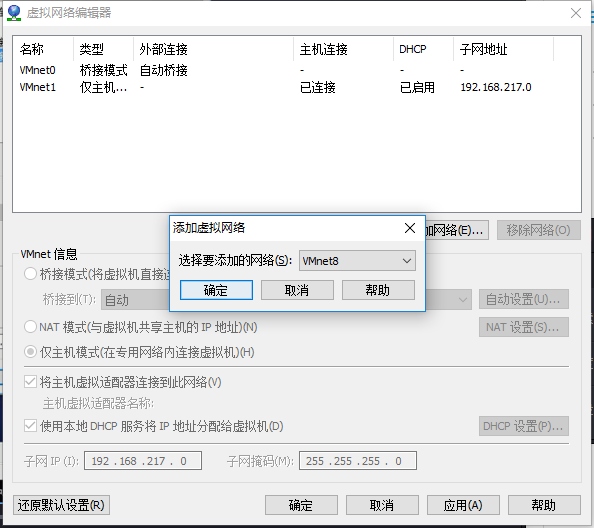594x528 pixels.
Task: Click 确定 in the add network dialog
Action: 216,290
